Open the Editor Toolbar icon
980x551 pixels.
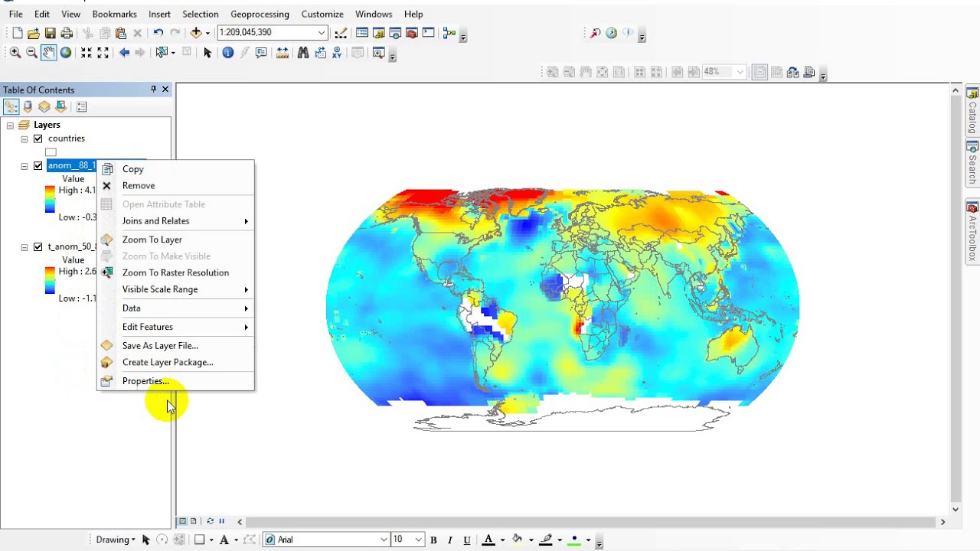[341, 33]
